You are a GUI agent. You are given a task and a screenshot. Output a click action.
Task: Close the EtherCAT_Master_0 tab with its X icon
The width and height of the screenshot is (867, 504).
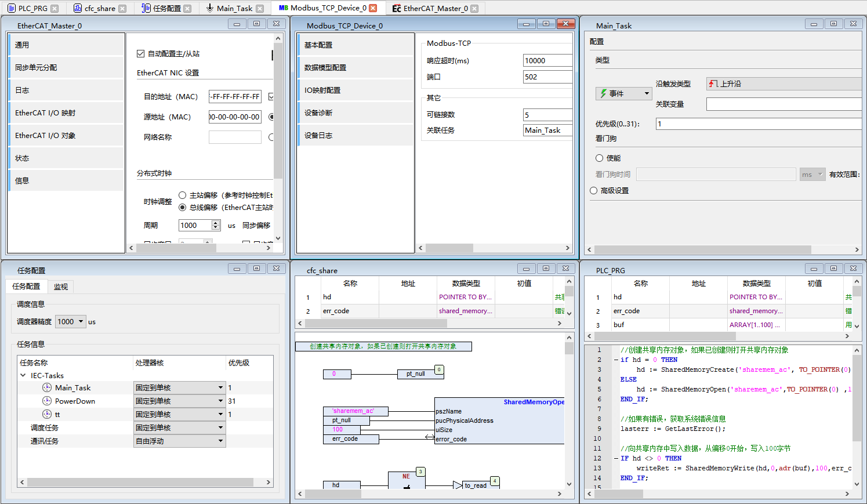pos(474,8)
